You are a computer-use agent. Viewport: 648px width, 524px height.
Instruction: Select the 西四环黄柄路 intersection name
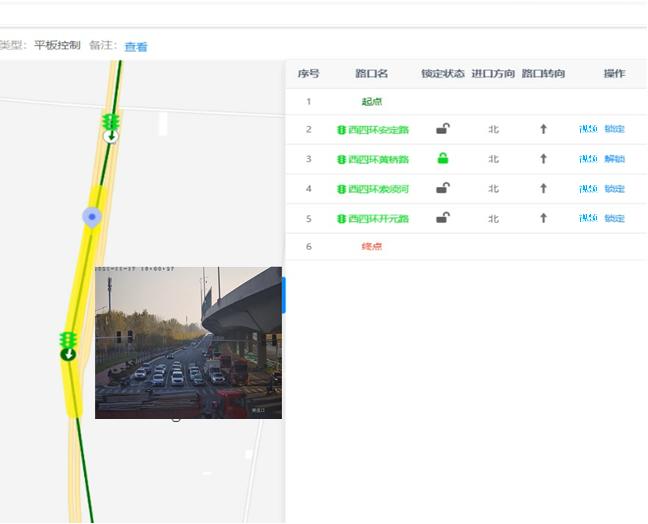coord(378,159)
